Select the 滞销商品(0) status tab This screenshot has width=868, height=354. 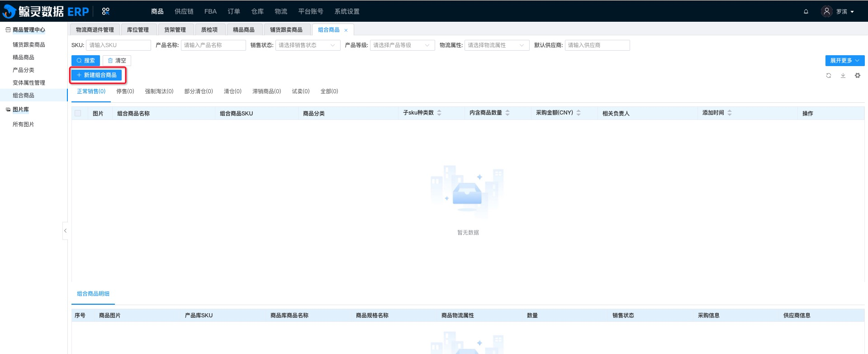point(266,91)
